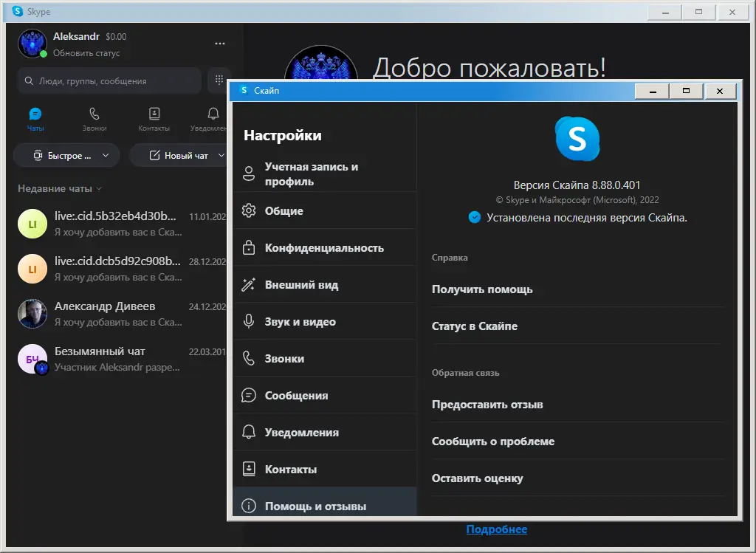The image size is (756, 553).
Task: Open the dial pad icon beside the search bar
Action: coord(219,80)
